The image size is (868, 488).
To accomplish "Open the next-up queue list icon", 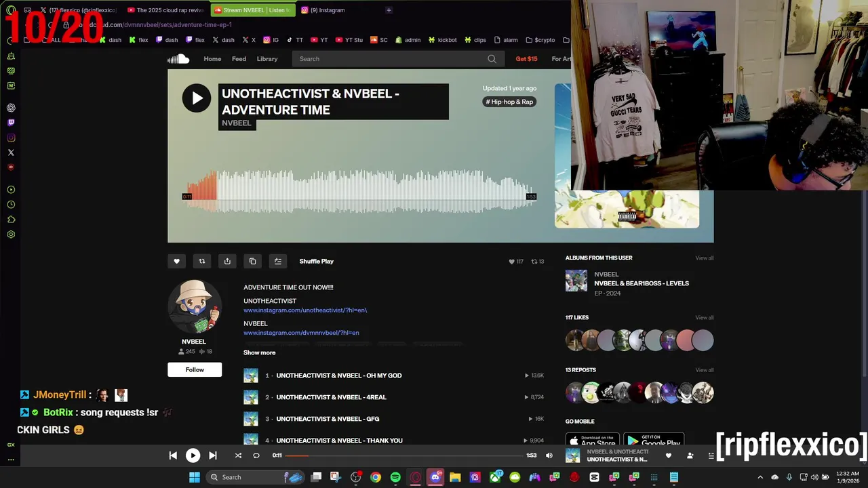I will coord(711,455).
